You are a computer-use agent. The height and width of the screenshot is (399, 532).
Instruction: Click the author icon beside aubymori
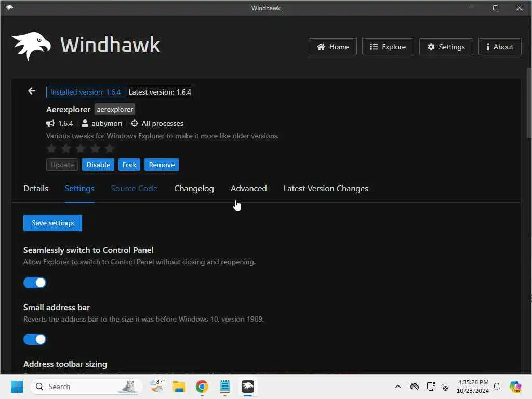85,123
